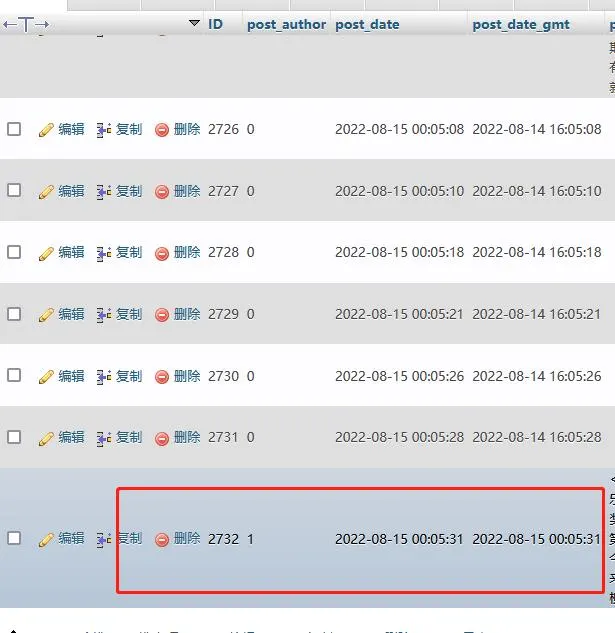Click post_date_gmt 2022-08-14 16:05:28
This screenshot has height=633, width=615.
click(x=537, y=437)
